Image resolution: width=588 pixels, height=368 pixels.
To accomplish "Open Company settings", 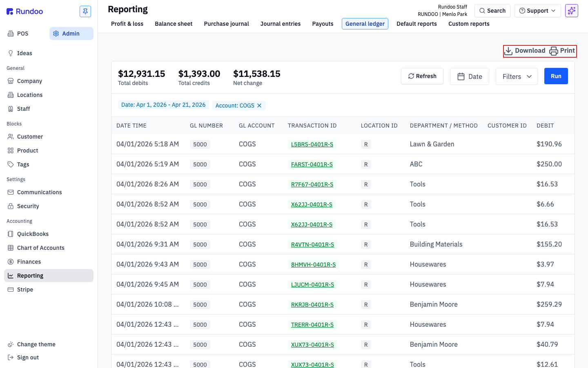I will [49, 81].
